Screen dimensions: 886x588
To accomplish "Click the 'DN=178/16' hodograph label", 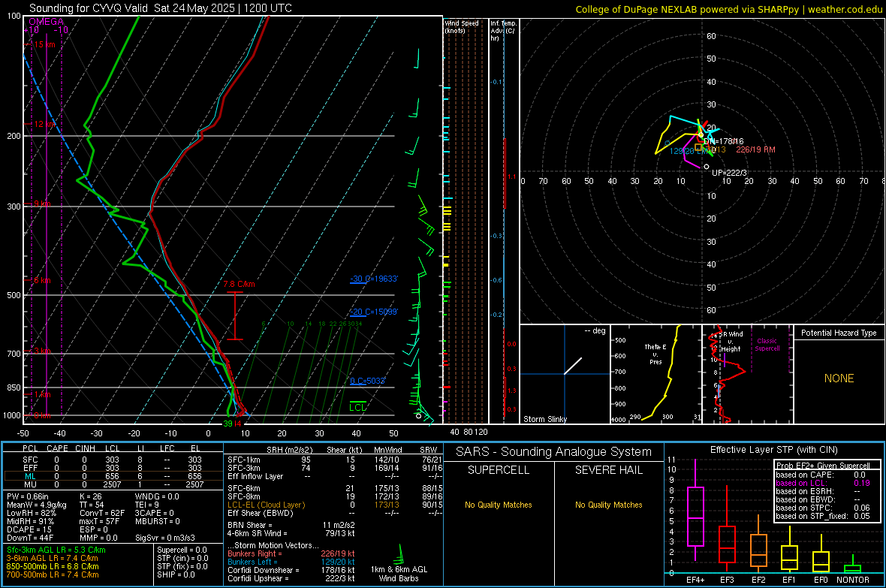I will [x=724, y=141].
